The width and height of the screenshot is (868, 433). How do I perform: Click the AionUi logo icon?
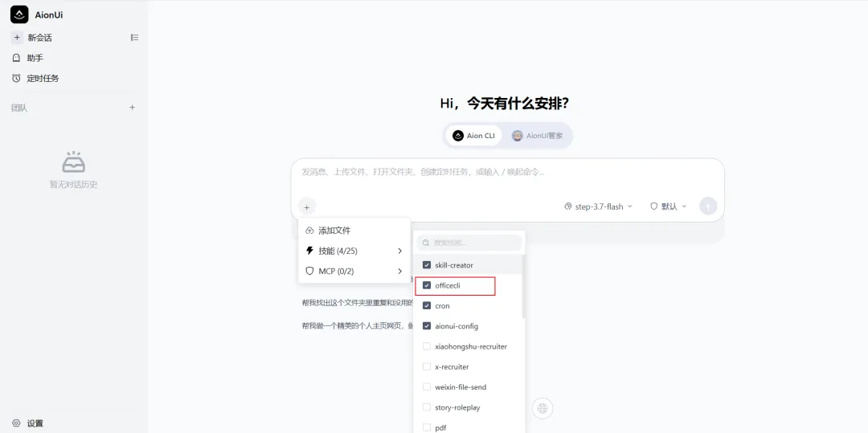[19, 14]
